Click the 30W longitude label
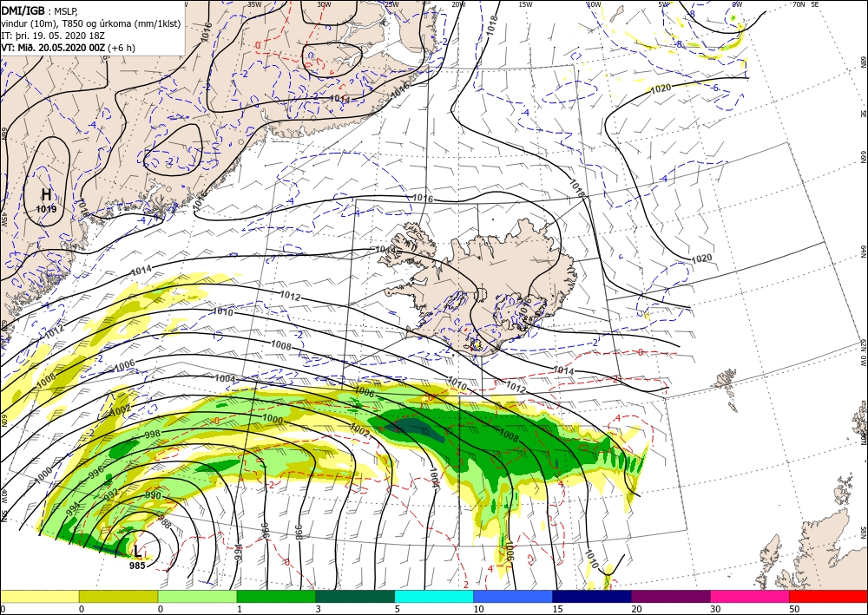Screen dimensions: 868x615 (x=324, y=3)
